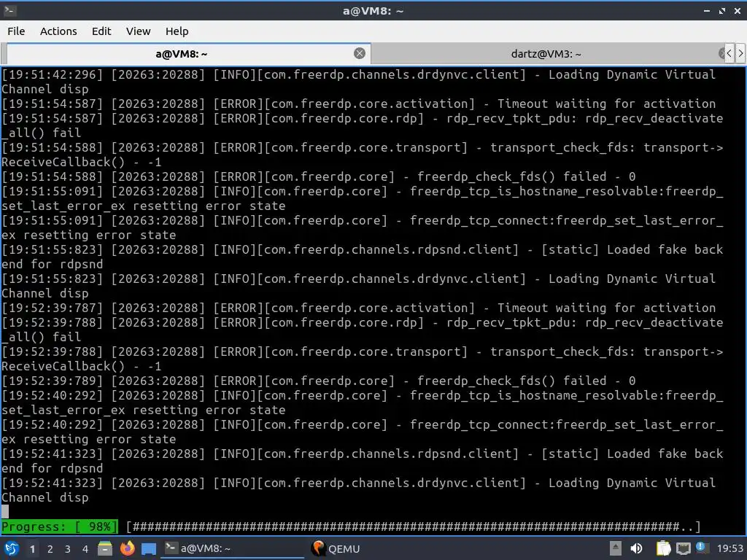Select the a@VM8 terminal tab

click(181, 54)
